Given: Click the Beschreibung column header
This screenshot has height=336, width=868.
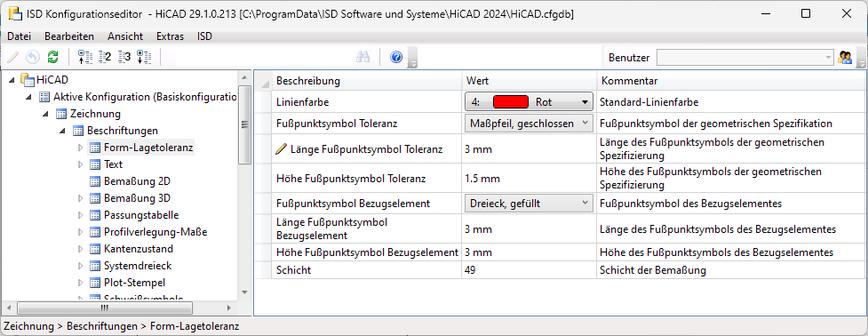Looking at the screenshot, I should [366, 82].
